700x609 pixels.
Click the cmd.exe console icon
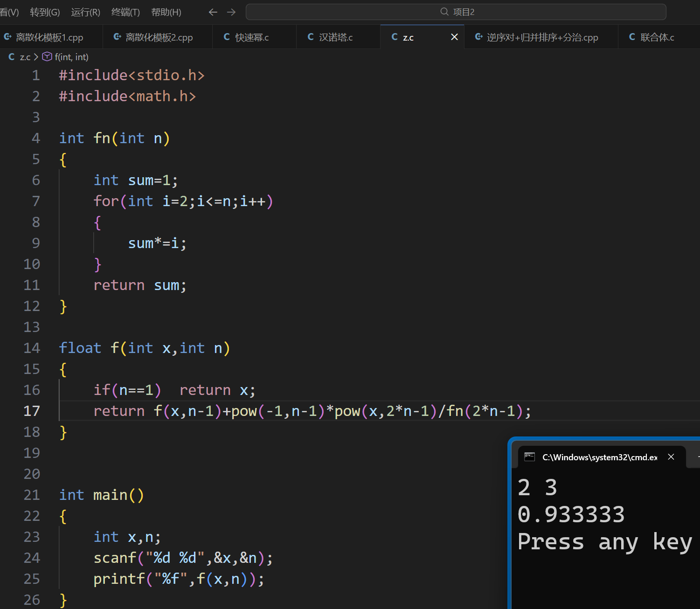click(529, 457)
